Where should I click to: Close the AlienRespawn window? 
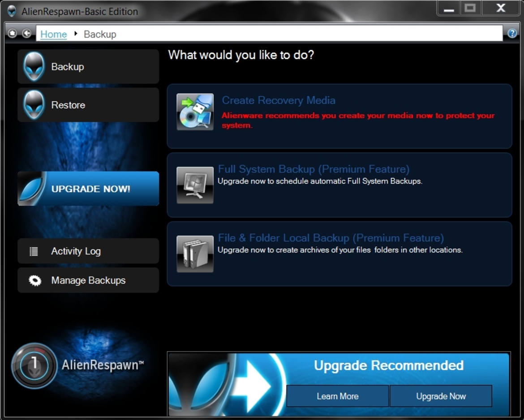tap(501, 8)
